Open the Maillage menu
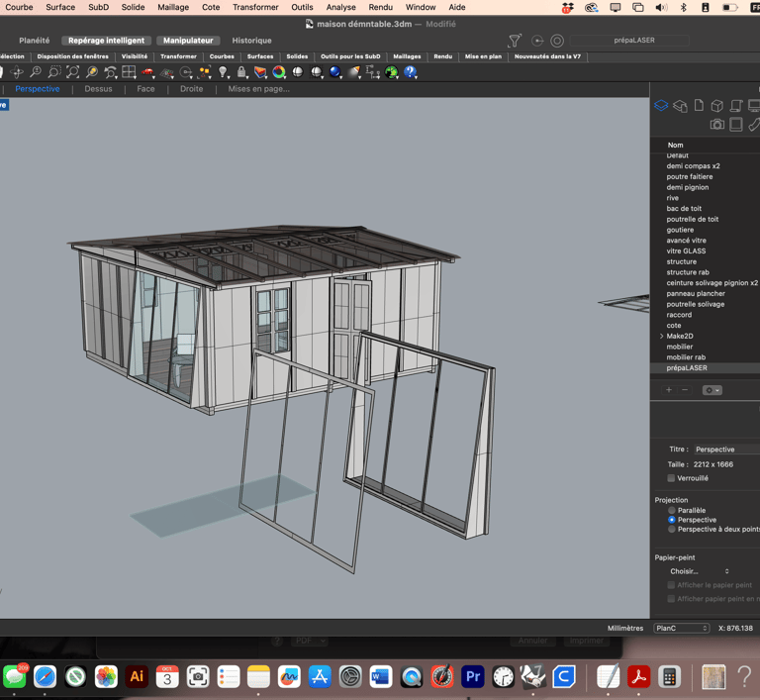 (x=173, y=7)
